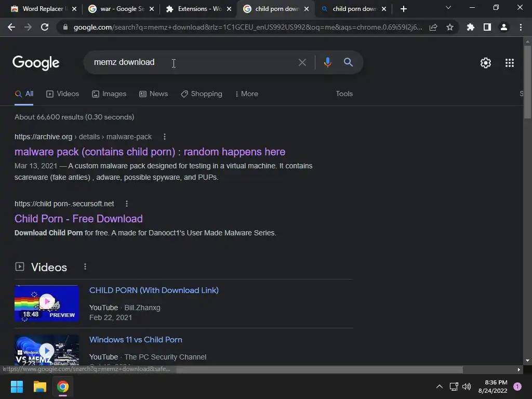This screenshot has width=532, height=399.
Task: Close the war - Google Search tab
Action: 152,9
